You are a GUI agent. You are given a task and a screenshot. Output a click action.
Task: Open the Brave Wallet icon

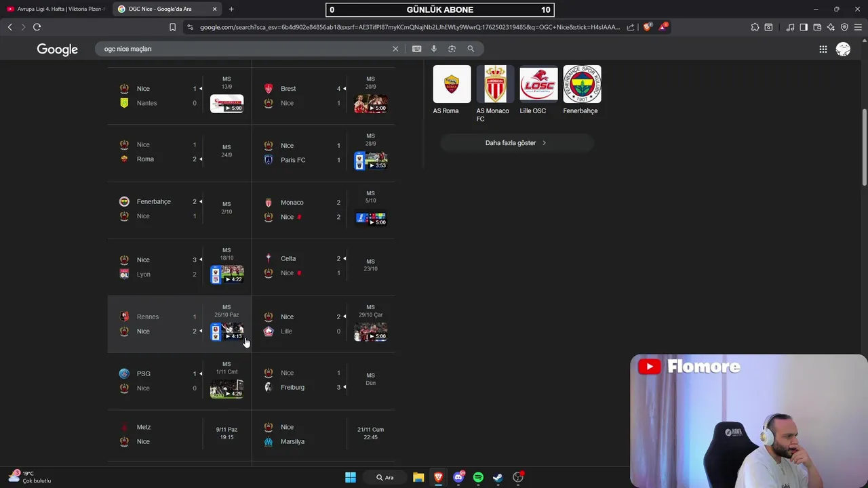pyautogui.click(x=817, y=27)
